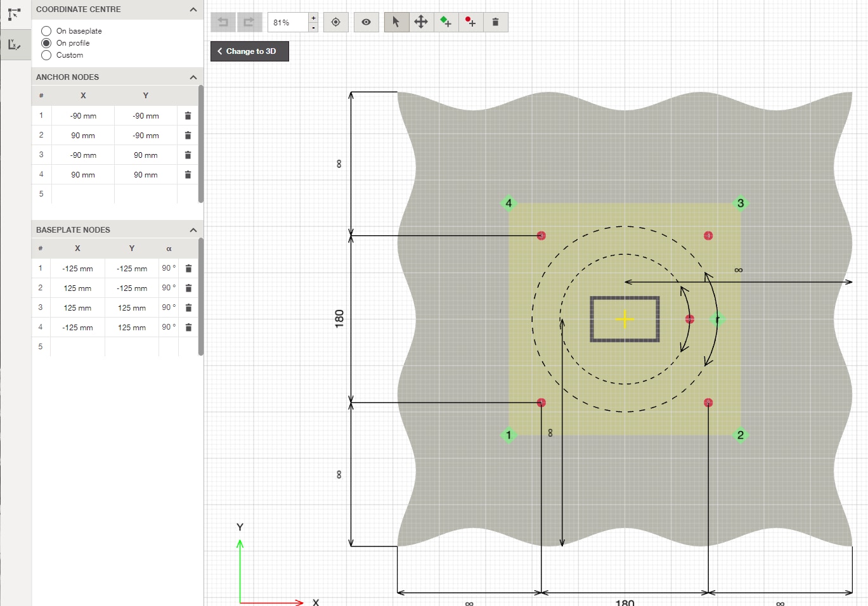The height and width of the screenshot is (606, 868).
Task: Click the delete tool in the toolbar
Action: [496, 22]
